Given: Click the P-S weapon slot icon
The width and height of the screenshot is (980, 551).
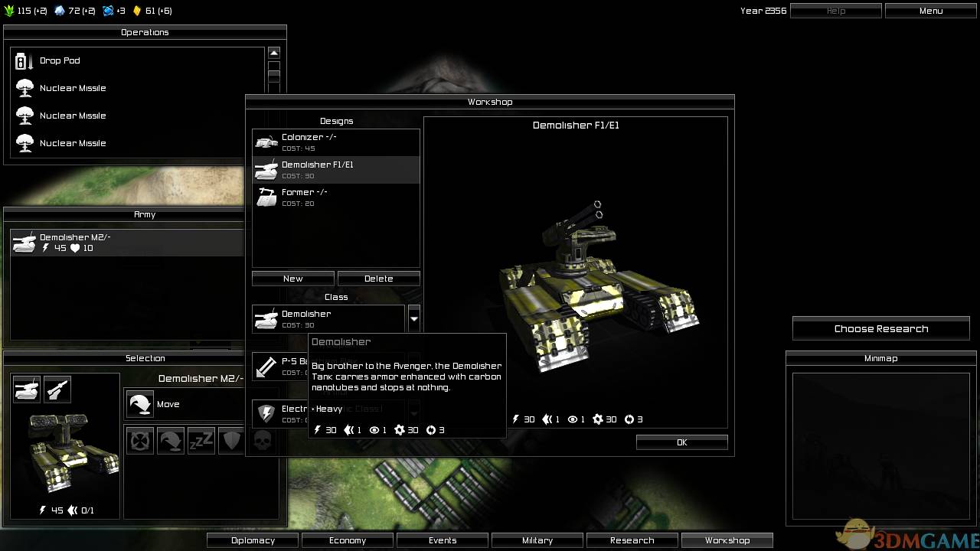Looking at the screenshot, I should point(266,366).
